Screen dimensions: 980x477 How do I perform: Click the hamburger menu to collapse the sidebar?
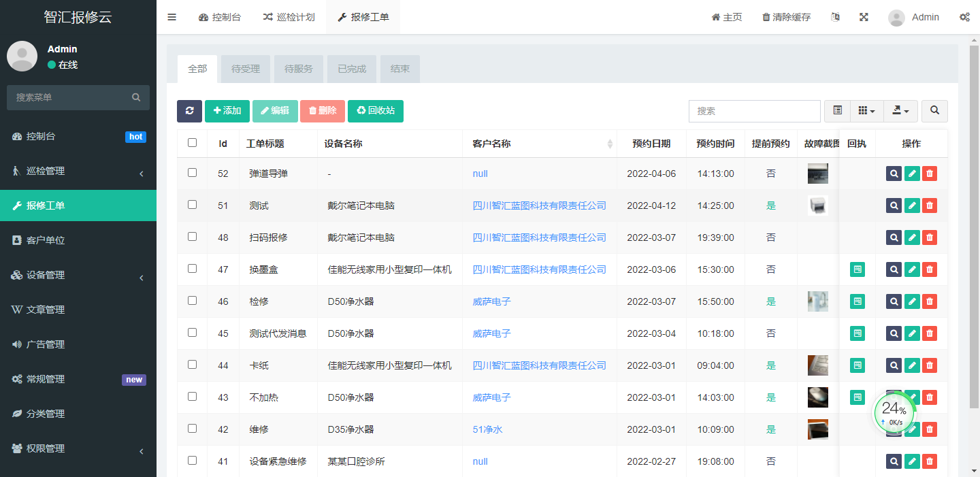(x=171, y=16)
